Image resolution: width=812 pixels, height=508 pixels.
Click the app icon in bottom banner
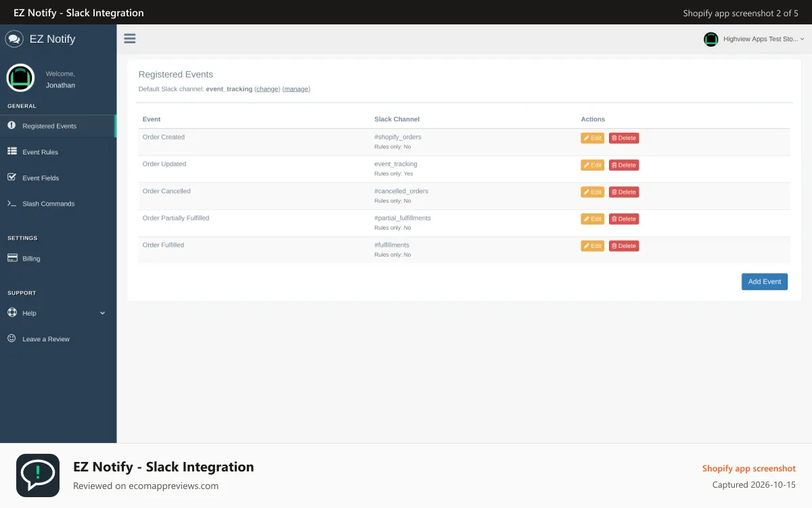click(38, 475)
